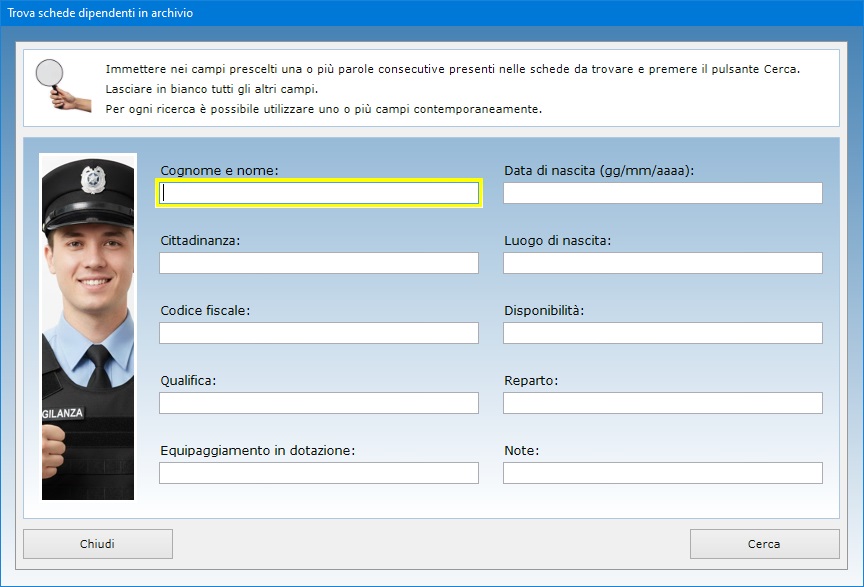Select the Qualifica text field
The height and width of the screenshot is (587, 864).
(319, 403)
